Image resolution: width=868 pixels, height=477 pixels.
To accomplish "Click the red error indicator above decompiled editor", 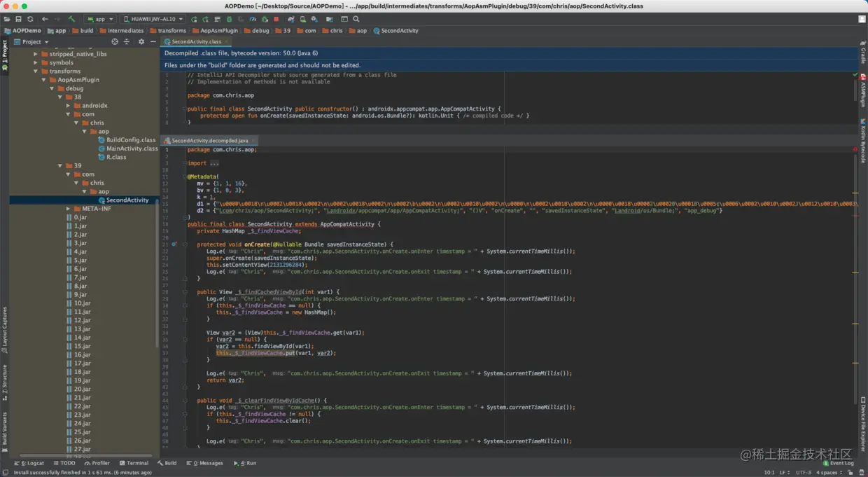I will [855, 149].
